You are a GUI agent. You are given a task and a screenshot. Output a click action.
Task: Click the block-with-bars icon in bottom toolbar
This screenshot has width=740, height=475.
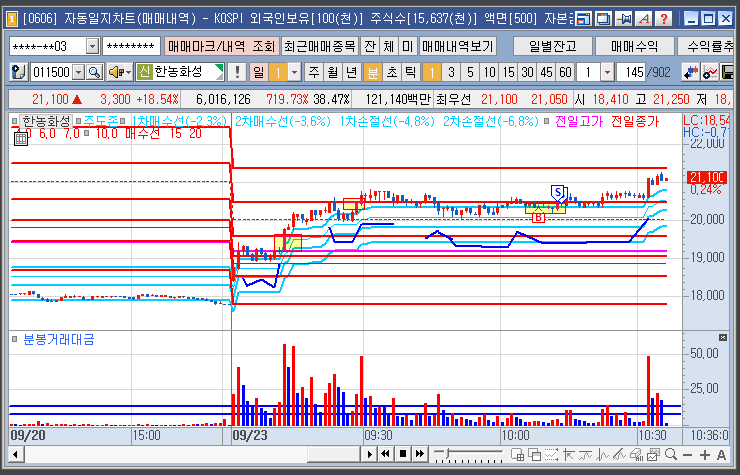pyautogui.click(x=637, y=455)
